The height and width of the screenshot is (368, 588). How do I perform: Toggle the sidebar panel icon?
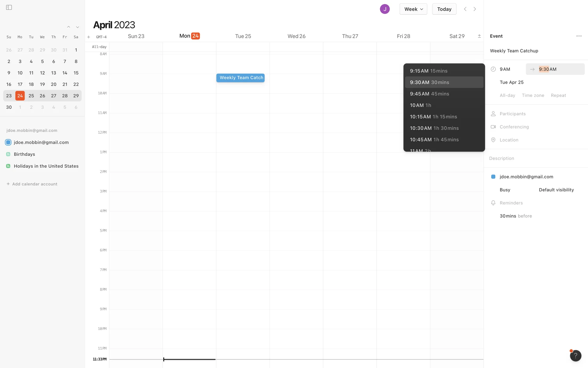9,7
